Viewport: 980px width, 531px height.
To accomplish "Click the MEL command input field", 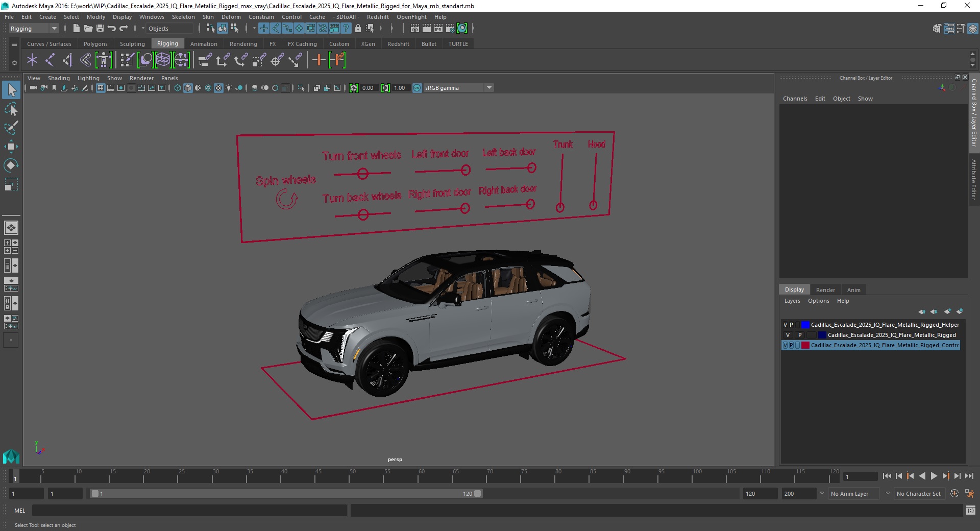I will coord(189,510).
